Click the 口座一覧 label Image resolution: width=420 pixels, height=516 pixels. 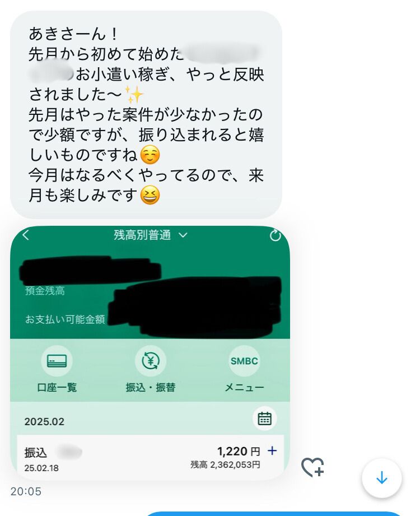tap(57, 387)
